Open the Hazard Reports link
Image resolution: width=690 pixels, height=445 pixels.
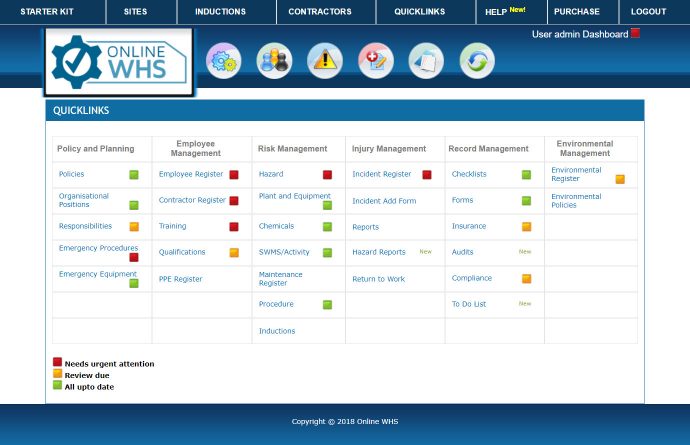tap(379, 252)
